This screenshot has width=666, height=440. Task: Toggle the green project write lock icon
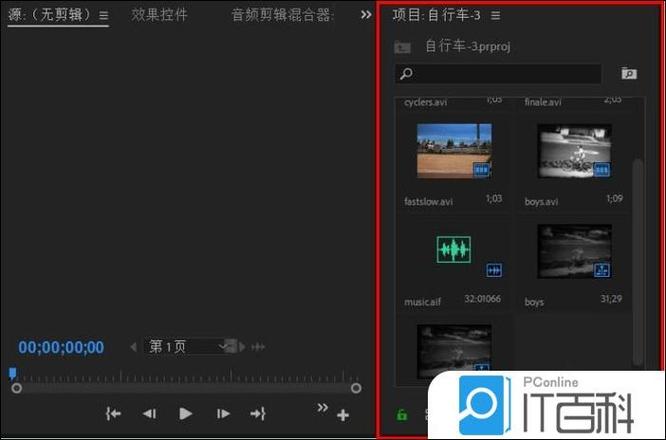[402, 415]
